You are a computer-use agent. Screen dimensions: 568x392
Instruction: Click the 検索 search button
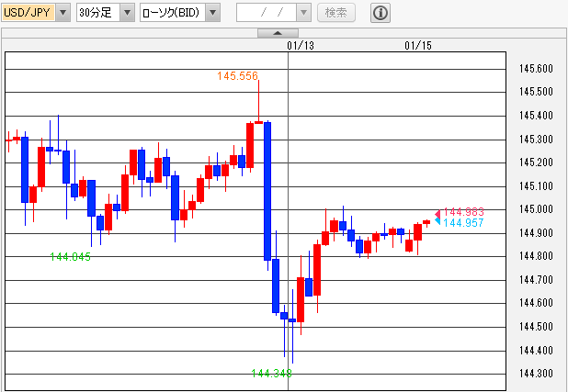pyautogui.click(x=336, y=13)
